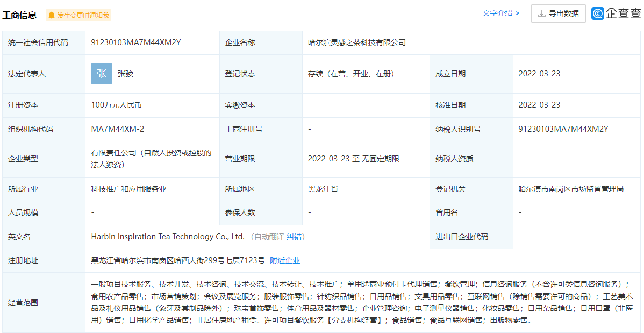Screen dimensions: 644x333
Task: Click the 所属行业 label cell
Action: tap(44, 189)
